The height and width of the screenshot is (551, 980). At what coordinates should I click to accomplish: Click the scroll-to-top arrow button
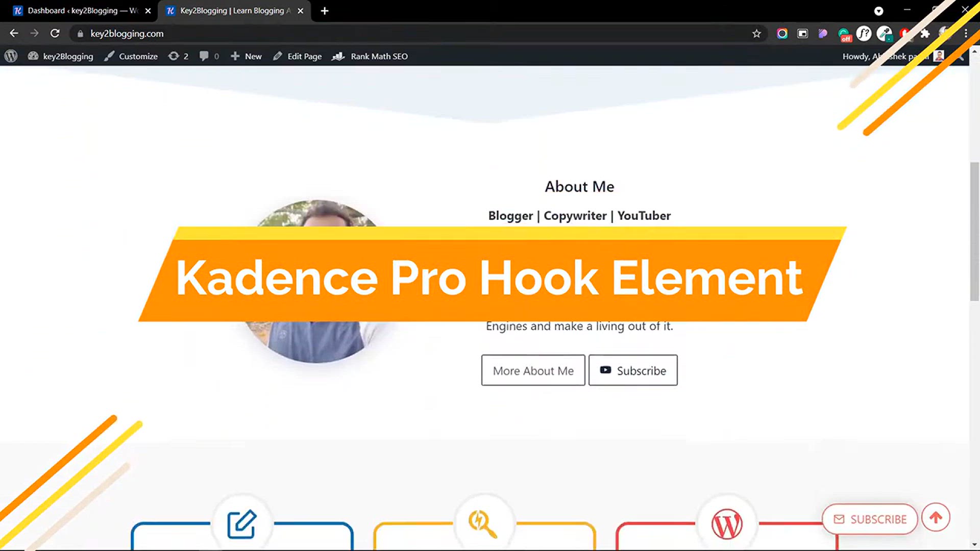[x=936, y=517]
